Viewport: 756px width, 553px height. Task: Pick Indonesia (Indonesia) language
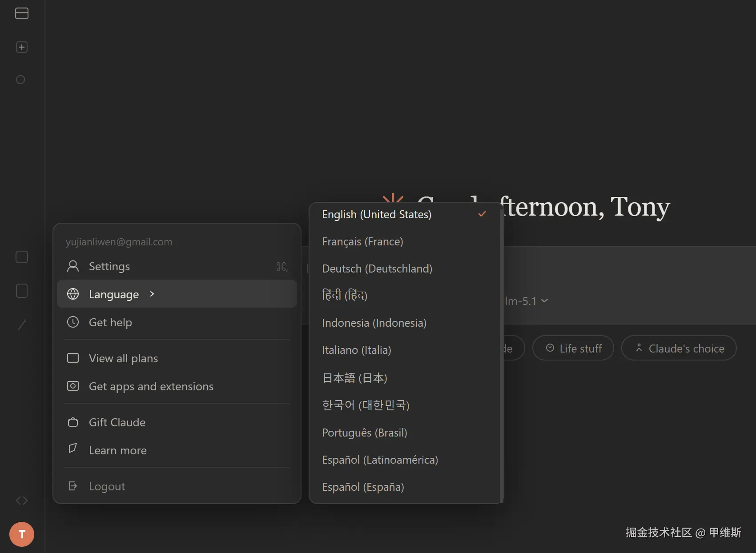point(404,323)
